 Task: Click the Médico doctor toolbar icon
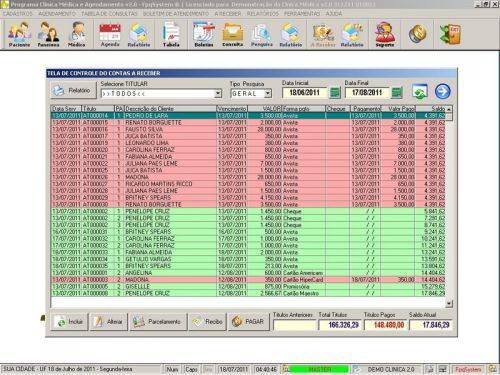(x=76, y=34)
